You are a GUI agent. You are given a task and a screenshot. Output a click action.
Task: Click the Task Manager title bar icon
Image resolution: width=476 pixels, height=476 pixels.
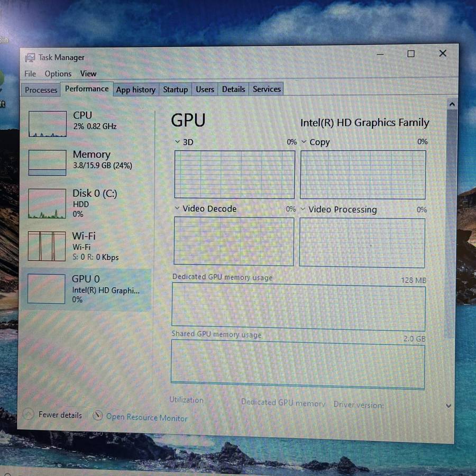coord(30,57)
